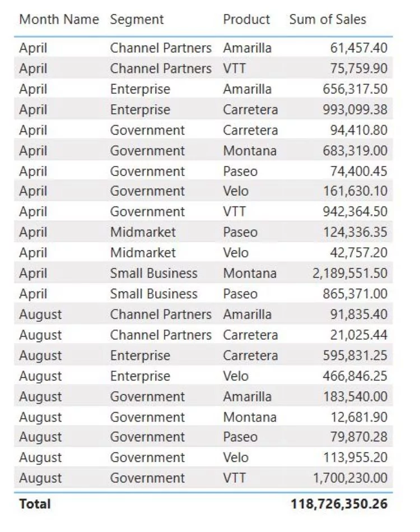Sort by the Month Name column header

(58, 20)
